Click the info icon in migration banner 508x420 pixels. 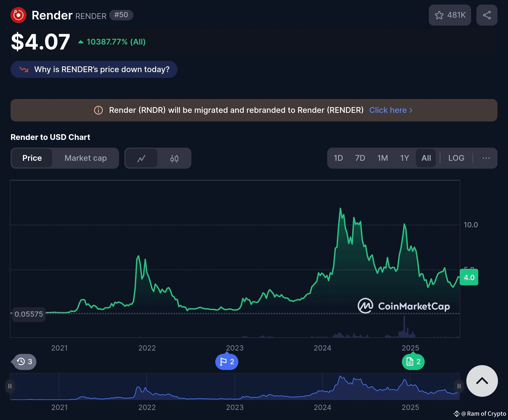tap(98, 110)
